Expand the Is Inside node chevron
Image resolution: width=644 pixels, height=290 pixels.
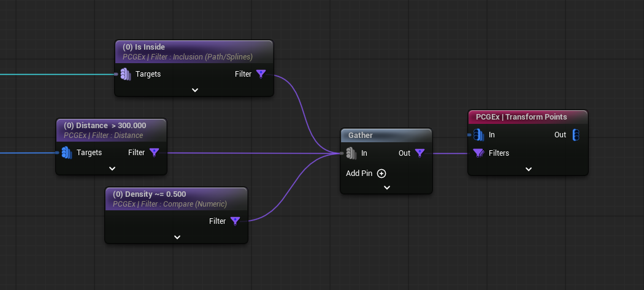[x=194, y=90]
